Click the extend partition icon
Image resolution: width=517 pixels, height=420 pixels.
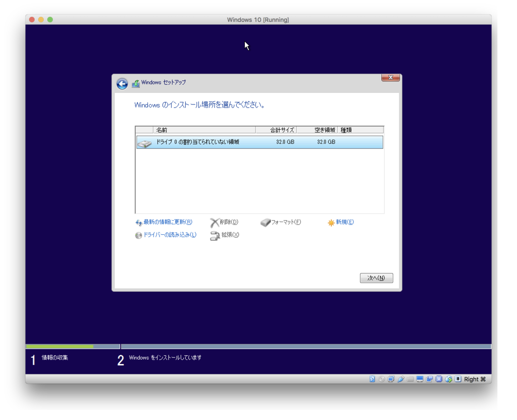coord(215,236)
